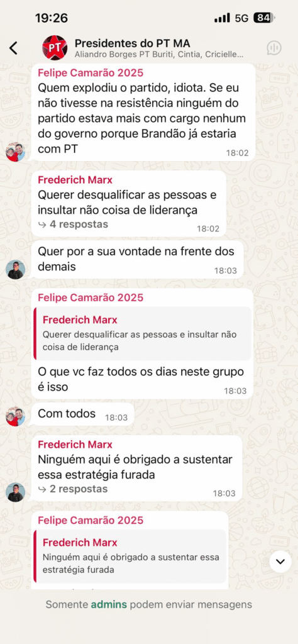The width and height of the screenshot is (298, 644).
Task: Open the PT red star group avatar
Action: pos(55,48)
